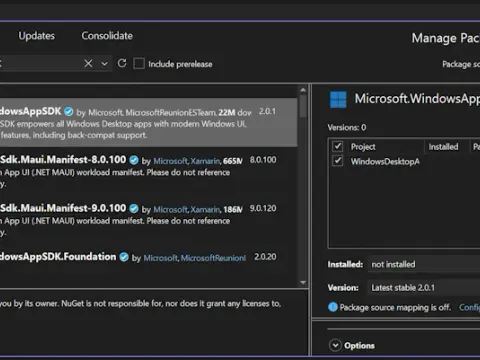The height and width of the screenshot is (360, 480).
Task: Click the package source mapping info icon
Action: point(333,307)
